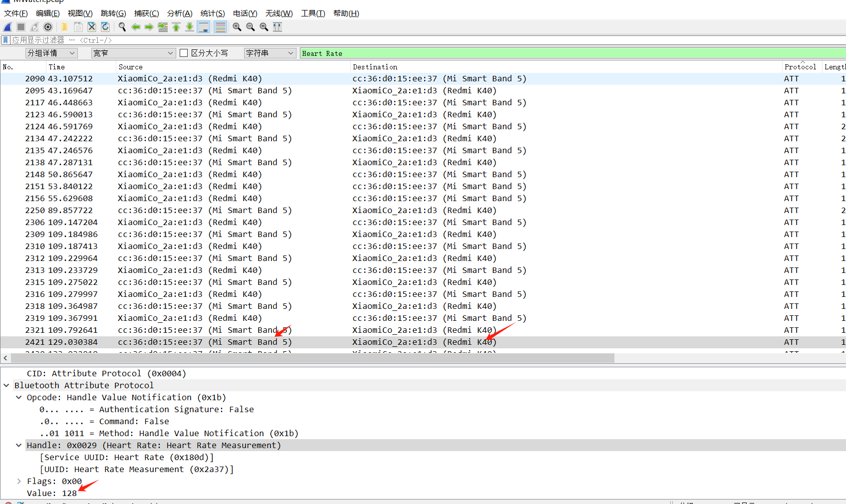Select packet 2321 at time 109.792641
This screenshot has height=504, width=846.
click(423, 330)
